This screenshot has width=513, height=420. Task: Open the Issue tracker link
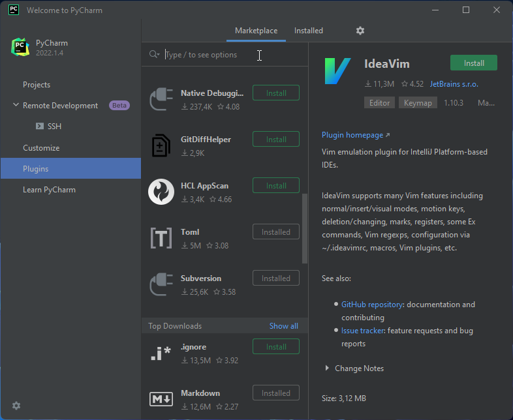tap(362, 331)
